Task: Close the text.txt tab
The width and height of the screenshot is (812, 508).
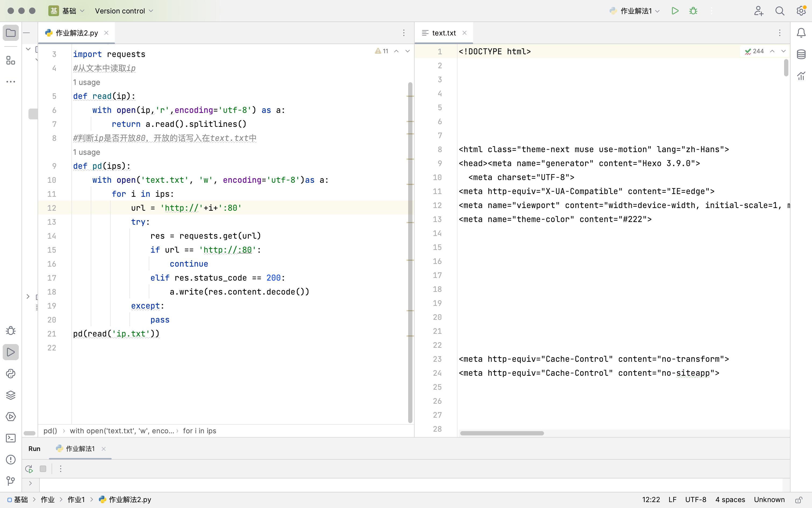Action: [464, 33]
